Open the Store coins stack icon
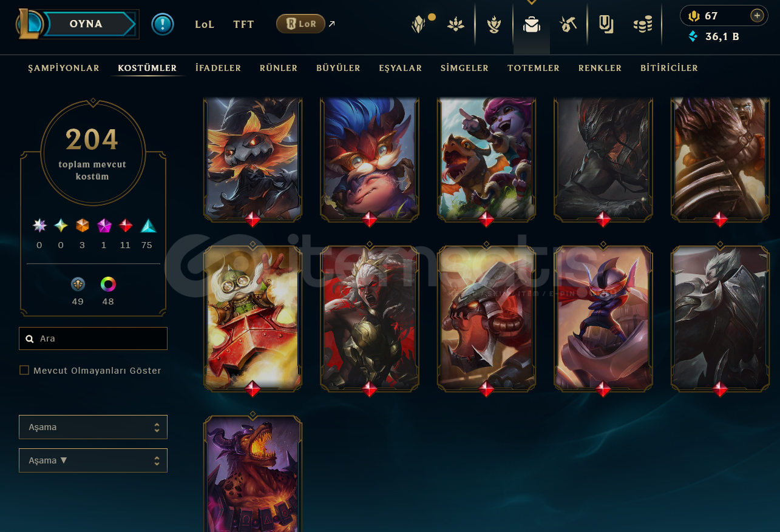This screenshot has height=532, width=780. click(x=643, y=25)
